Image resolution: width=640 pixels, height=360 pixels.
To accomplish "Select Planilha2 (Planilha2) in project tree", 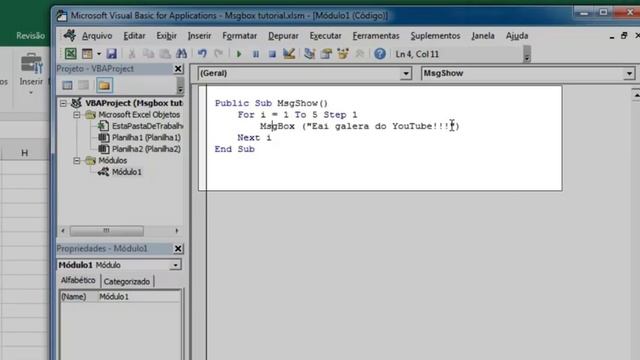I will (146, 149).
